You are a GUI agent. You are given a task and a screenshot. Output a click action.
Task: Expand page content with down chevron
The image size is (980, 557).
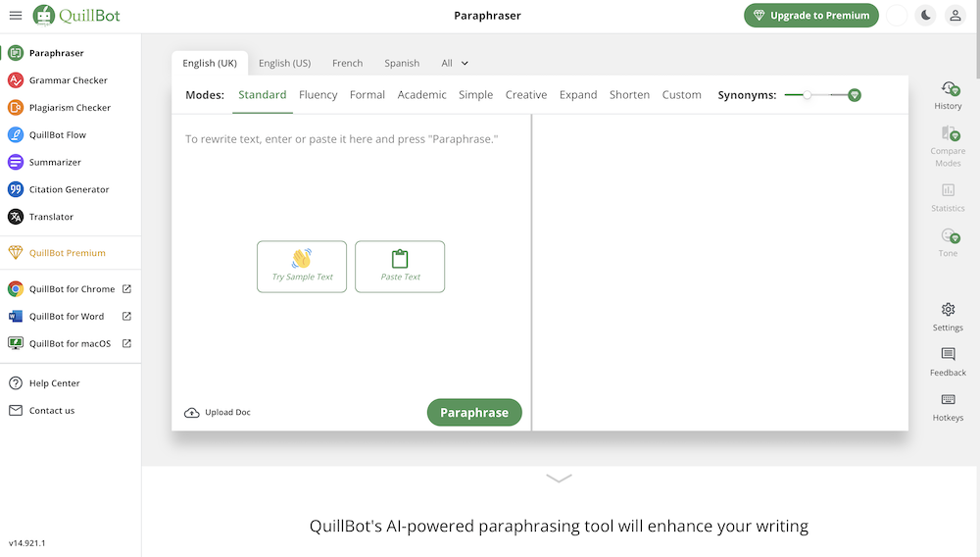[x=559, y=479]
